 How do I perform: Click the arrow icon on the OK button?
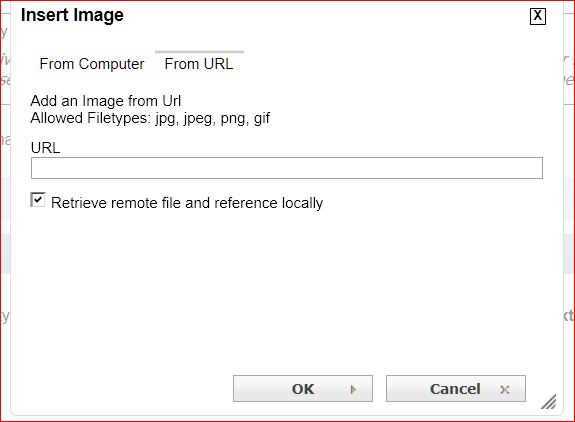pyautogui.click(x=353, y=389)
